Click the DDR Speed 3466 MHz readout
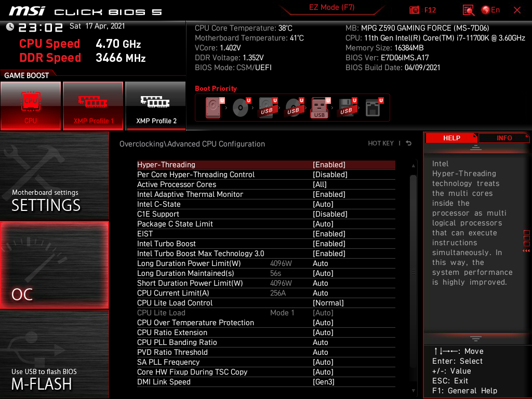The height and width of the screenshot is (399, 532). pos(83,58)
